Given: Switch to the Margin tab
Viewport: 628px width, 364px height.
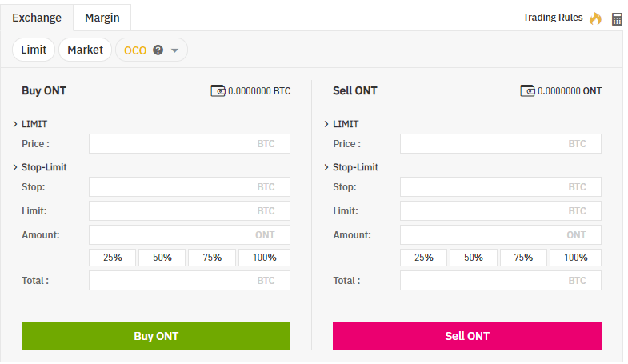Looking at the screenshot, I should (x=102, y=17).
